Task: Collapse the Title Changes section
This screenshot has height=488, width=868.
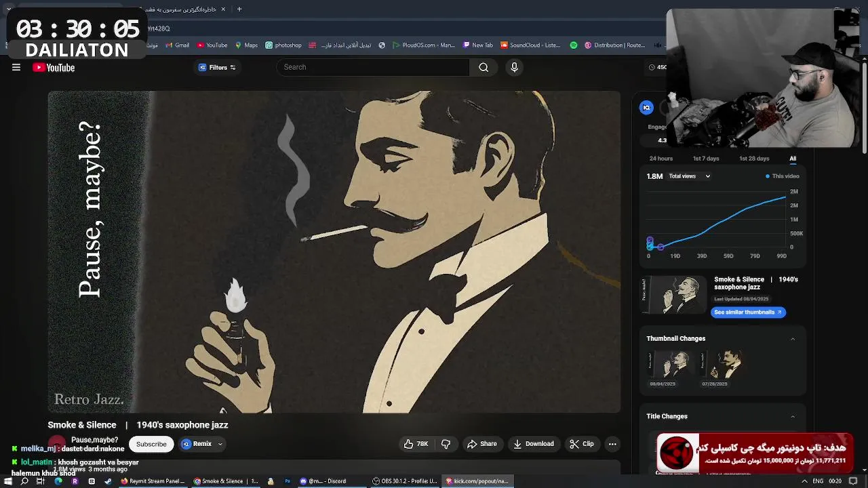Action: [x=793, y=417]
